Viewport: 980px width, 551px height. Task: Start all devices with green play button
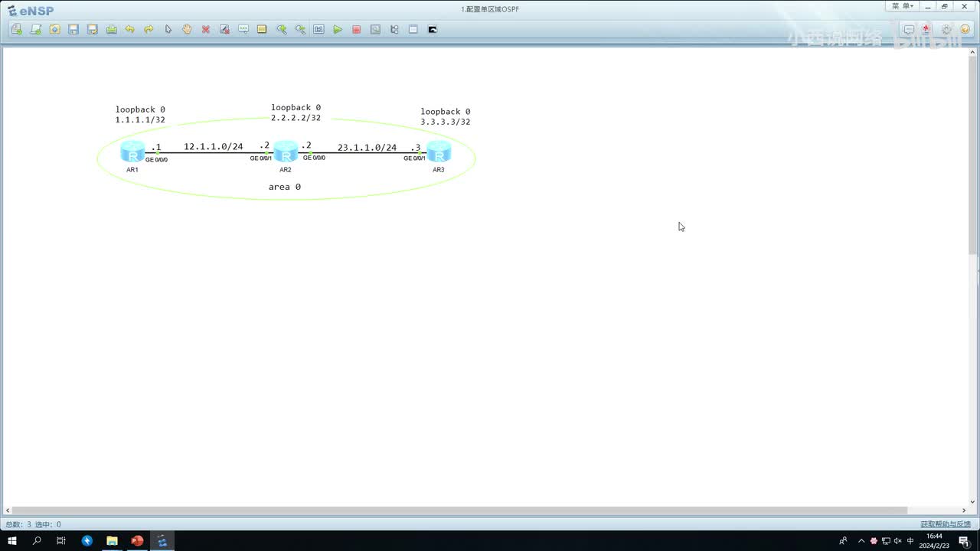click(338, 29)
